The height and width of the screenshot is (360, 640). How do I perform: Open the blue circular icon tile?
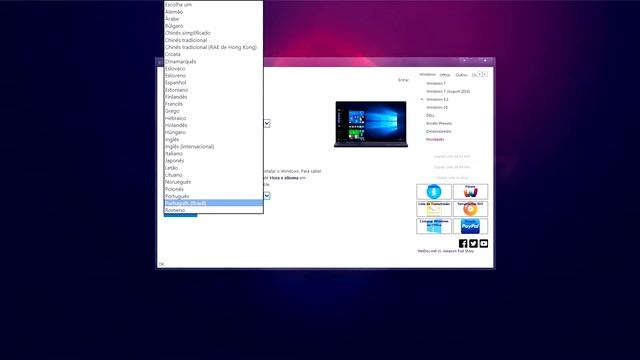point(434,191)
